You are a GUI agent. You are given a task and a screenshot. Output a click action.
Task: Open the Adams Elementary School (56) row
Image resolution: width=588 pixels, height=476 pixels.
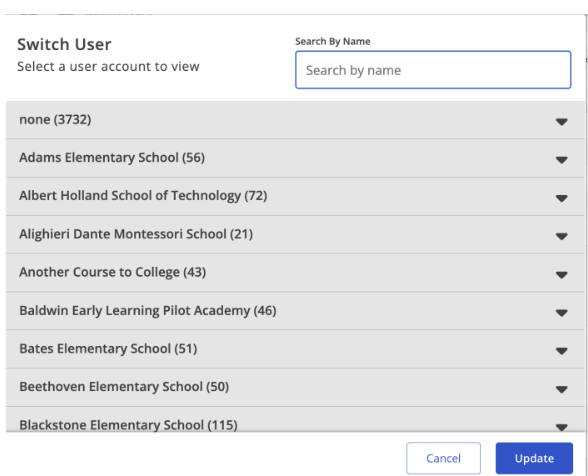click(x=295, y=158)
